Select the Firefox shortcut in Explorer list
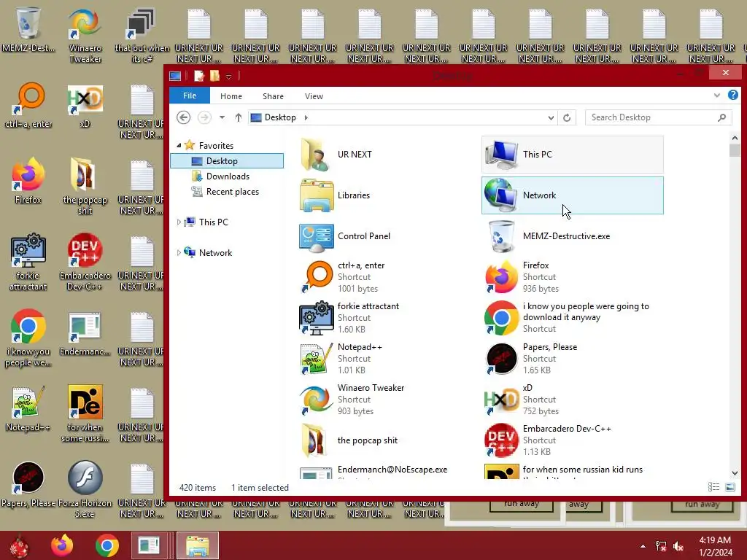747x560 pixels. pyautogui.click(x=572, y=276)
